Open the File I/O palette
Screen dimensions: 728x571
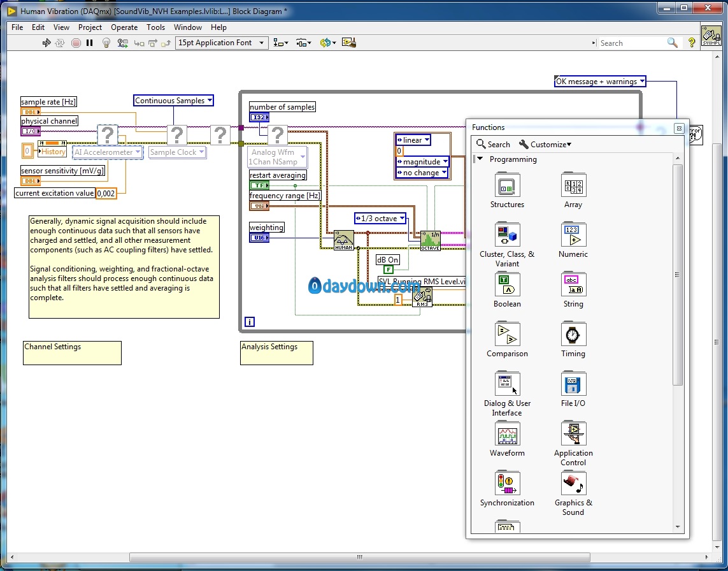point(573,389)
